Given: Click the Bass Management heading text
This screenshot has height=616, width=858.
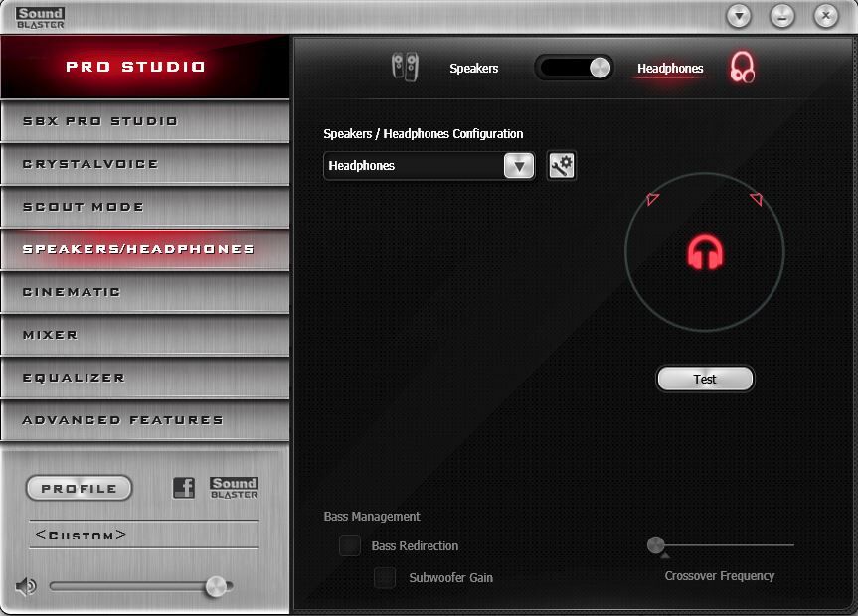Looking at the screenshot, I should (372, 516).
